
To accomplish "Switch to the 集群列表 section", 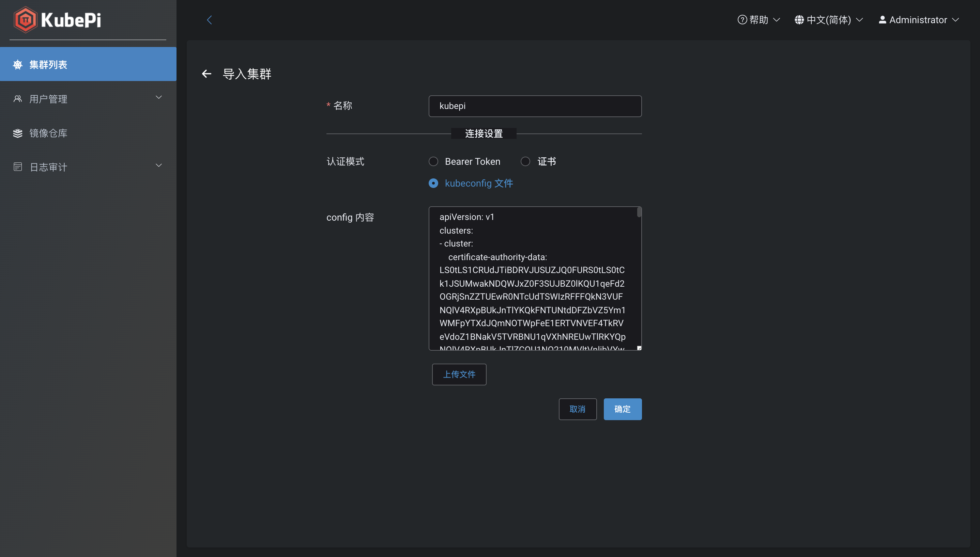I will (x=49, y=64).
